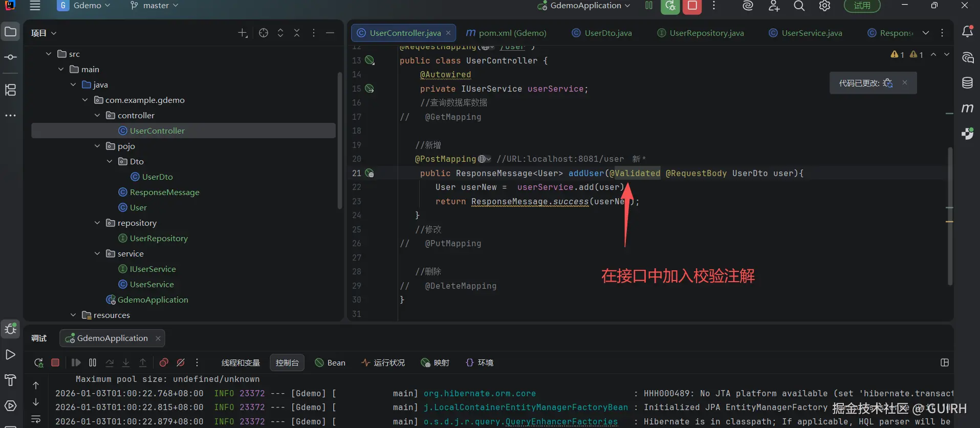Close the UserController.java tab
This screenshot has height=428, width=980.
tap(448, 33)
